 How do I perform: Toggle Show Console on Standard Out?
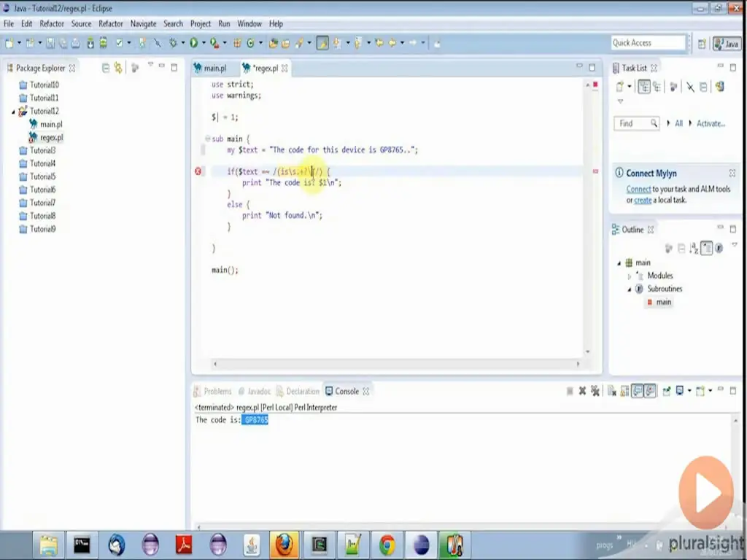(637, 392)
